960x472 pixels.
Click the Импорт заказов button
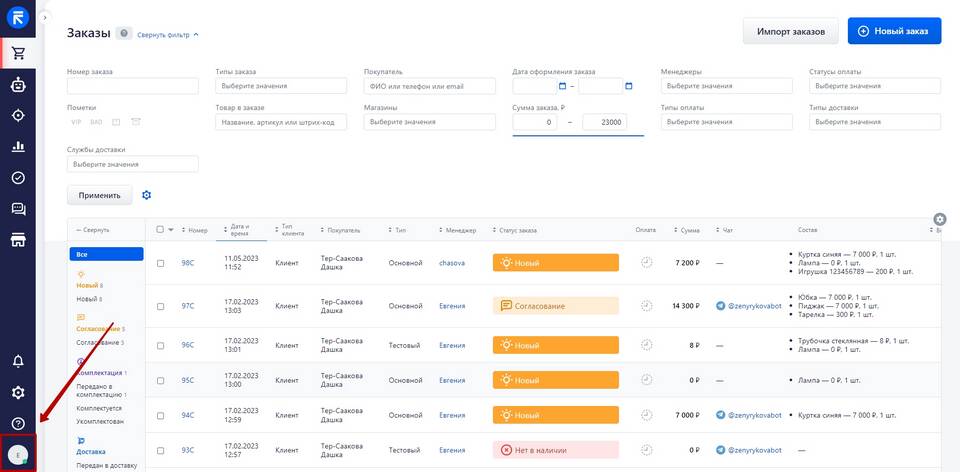[790, 31]
